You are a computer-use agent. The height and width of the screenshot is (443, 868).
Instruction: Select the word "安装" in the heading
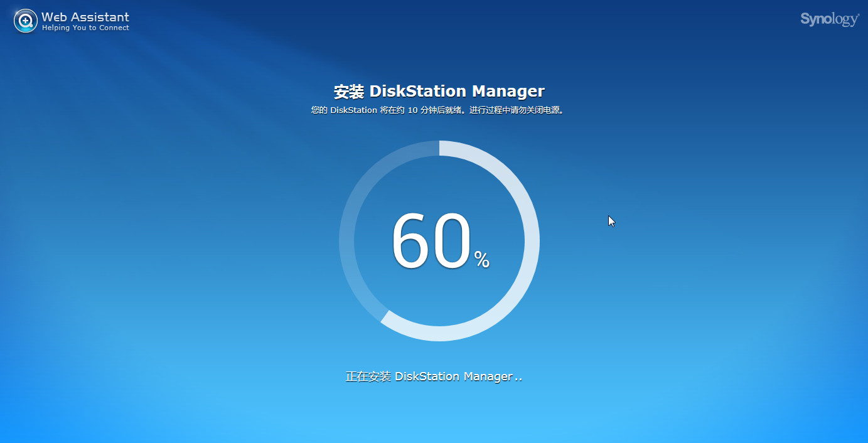pos(348,92)
